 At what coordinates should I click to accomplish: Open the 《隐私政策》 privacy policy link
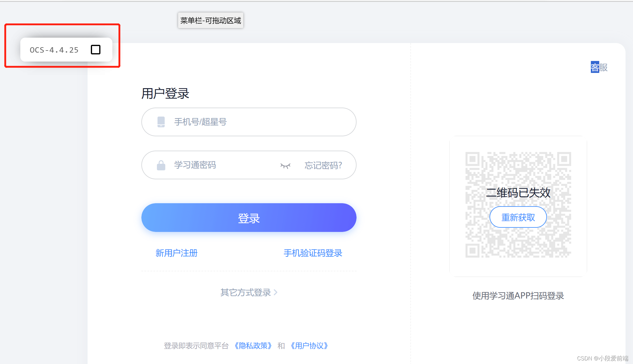(x=253, y=346)
